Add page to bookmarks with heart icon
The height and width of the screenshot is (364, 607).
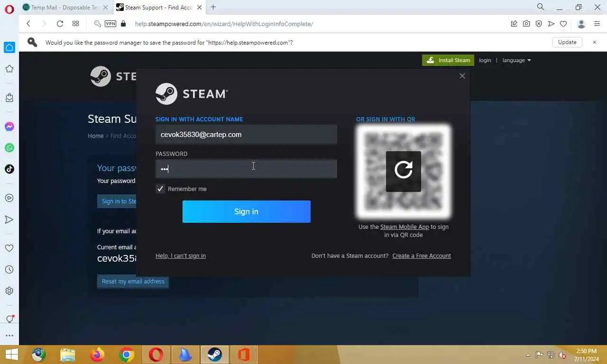click(x=563, y=24)
